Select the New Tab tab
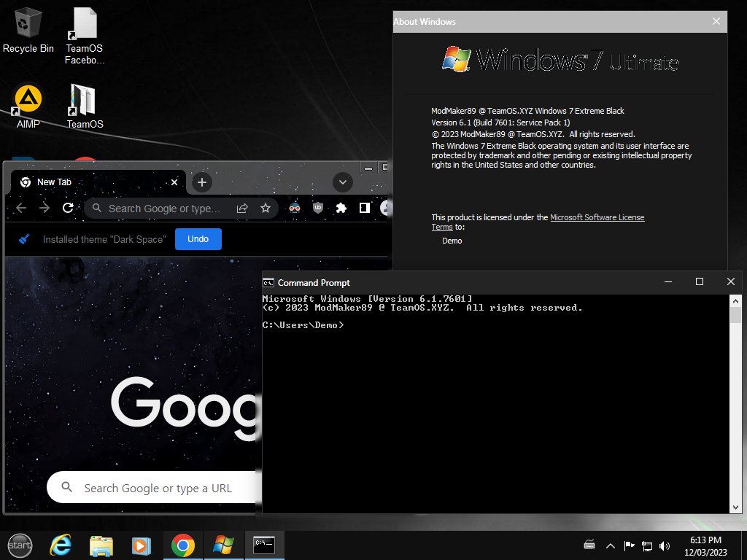Screen dimensions: 747x560 98,182
